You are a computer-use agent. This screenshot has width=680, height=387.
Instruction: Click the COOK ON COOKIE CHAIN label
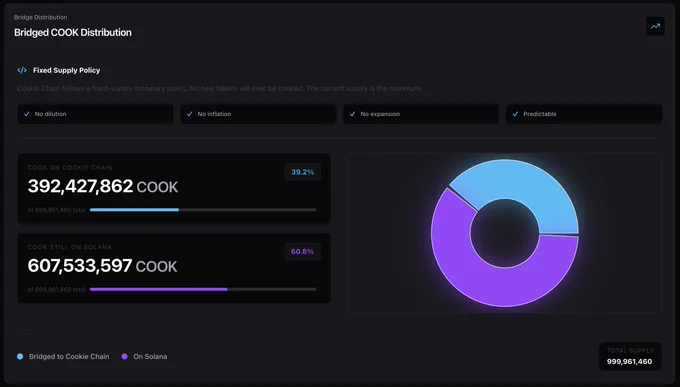70,167
